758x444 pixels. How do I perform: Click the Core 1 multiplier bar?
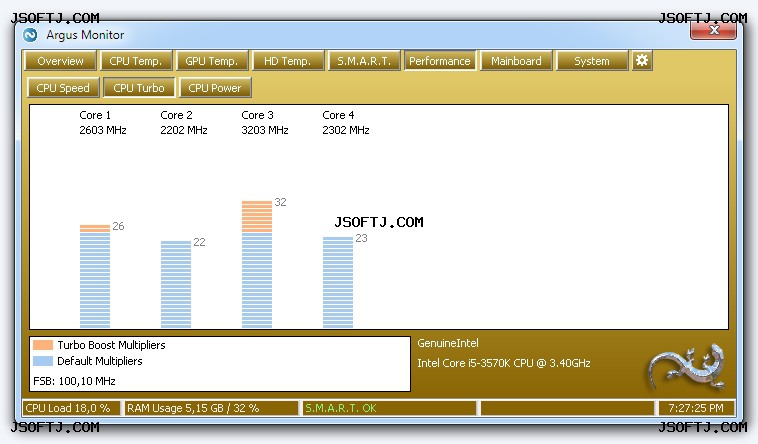[95, 276]
